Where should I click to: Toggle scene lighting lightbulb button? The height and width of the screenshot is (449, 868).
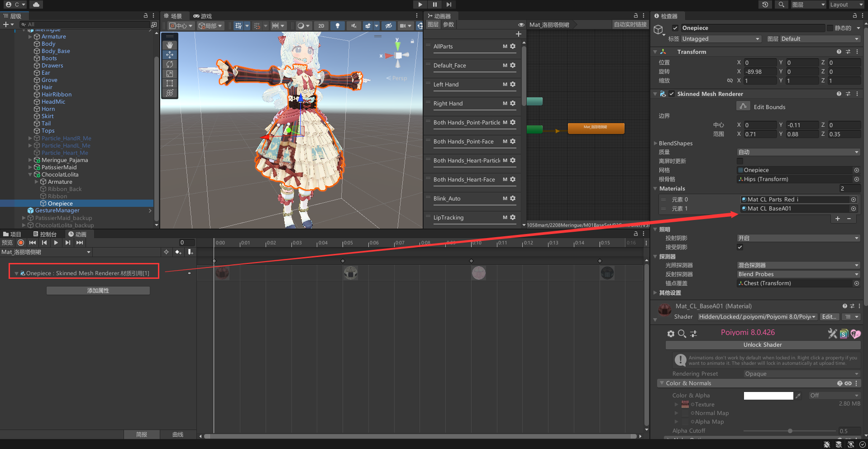pyautogui.click(x=338, y=26)
